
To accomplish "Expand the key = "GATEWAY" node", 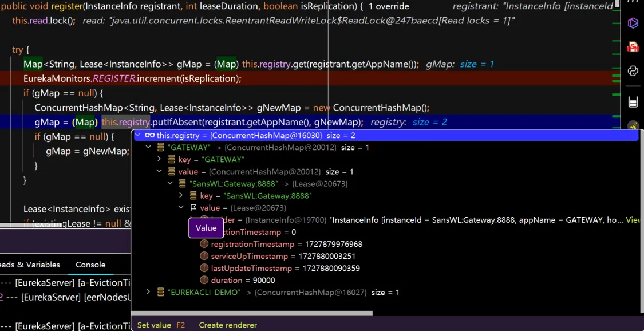I will coord(160,159).
